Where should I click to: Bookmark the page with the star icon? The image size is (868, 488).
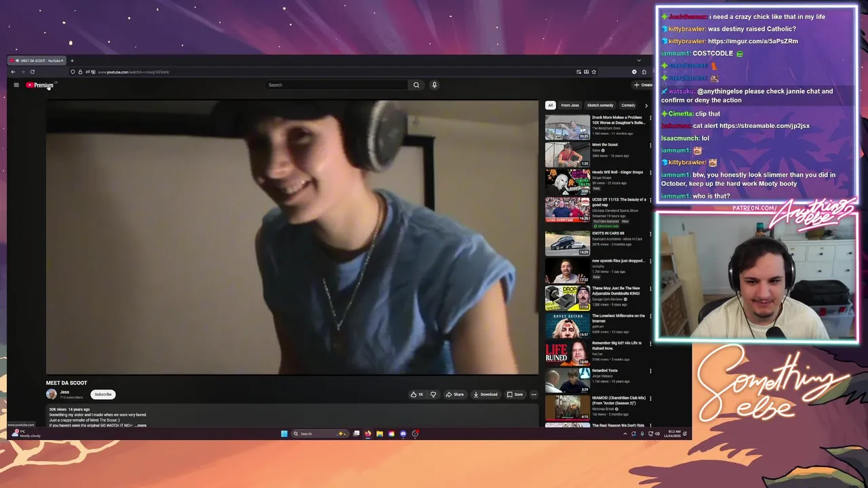pyautogui.click(x=594, y=72)
